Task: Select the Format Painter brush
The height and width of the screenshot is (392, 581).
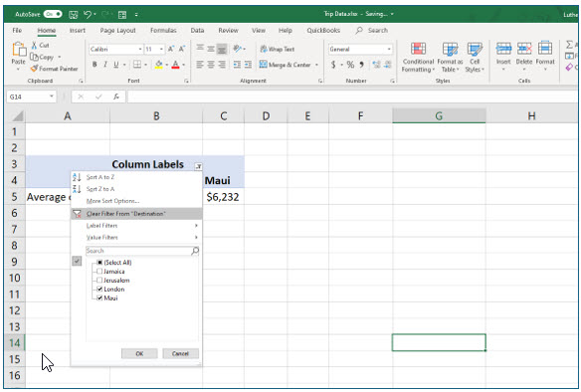Action: [x=34, y=69]
